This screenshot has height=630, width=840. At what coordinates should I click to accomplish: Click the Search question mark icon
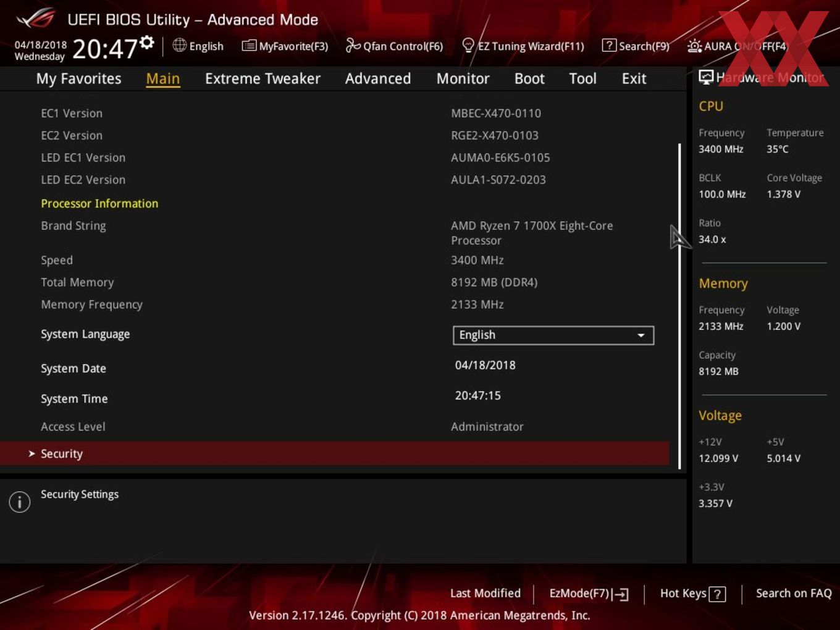pos(609,45)
